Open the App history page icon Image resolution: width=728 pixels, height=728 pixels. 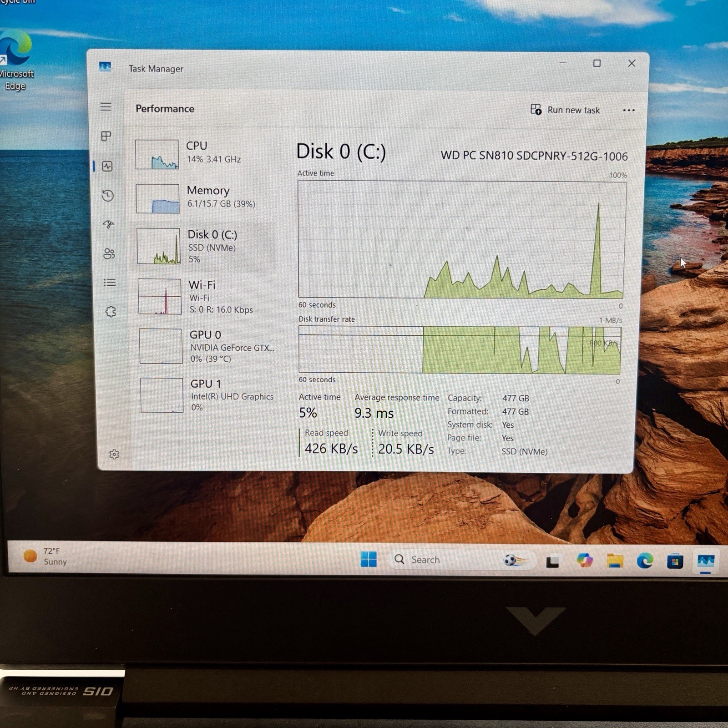pos(108,196)
